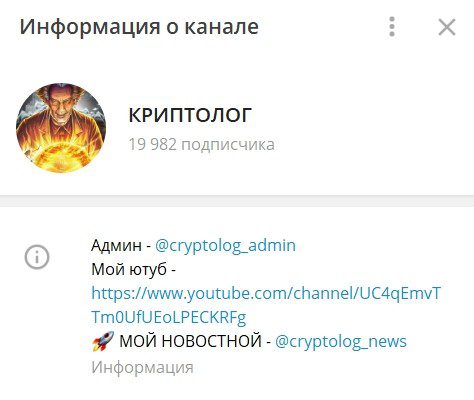
Task: Click the gray Информация caption label
Action: click(x=142, y=368)
